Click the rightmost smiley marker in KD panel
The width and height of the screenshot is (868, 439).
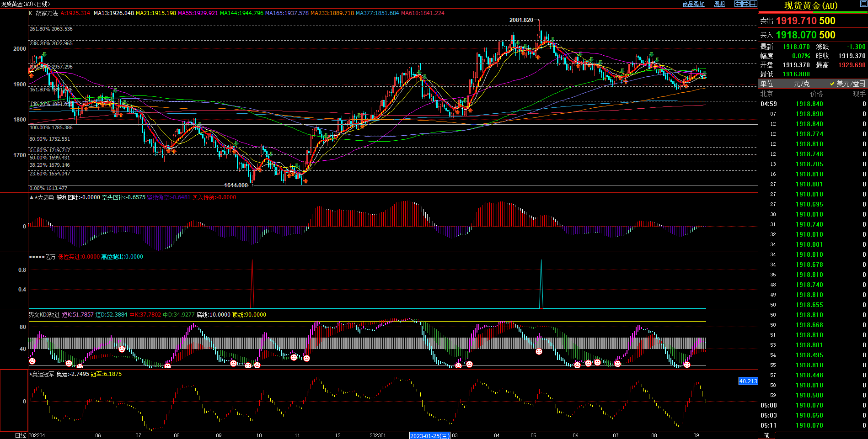click(x=687, y=365)
